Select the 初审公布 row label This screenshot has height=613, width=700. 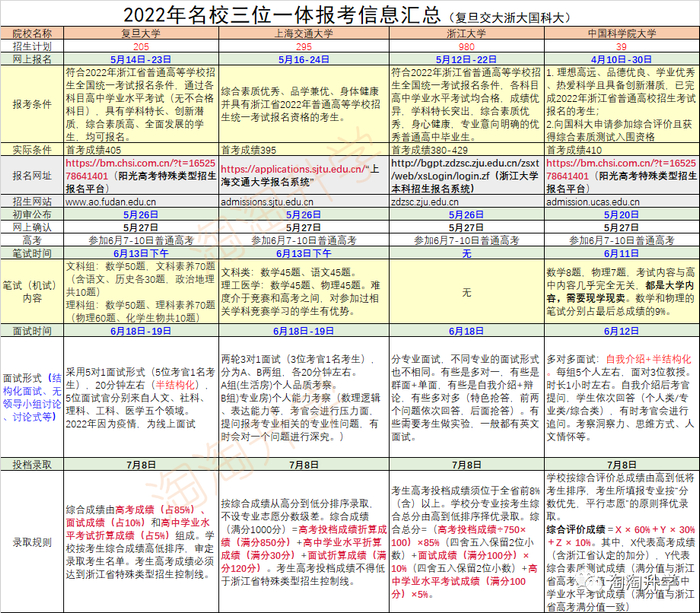tap(32, 214)
